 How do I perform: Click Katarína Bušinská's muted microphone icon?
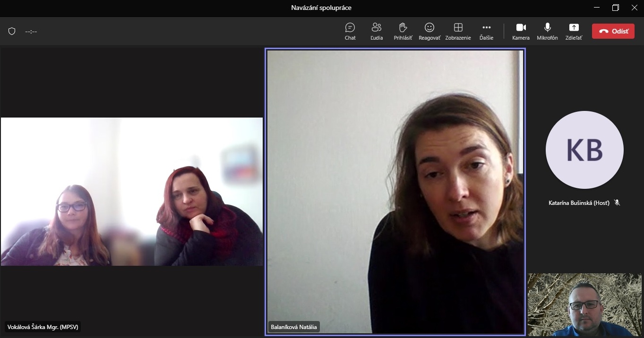tap(617, 203)
